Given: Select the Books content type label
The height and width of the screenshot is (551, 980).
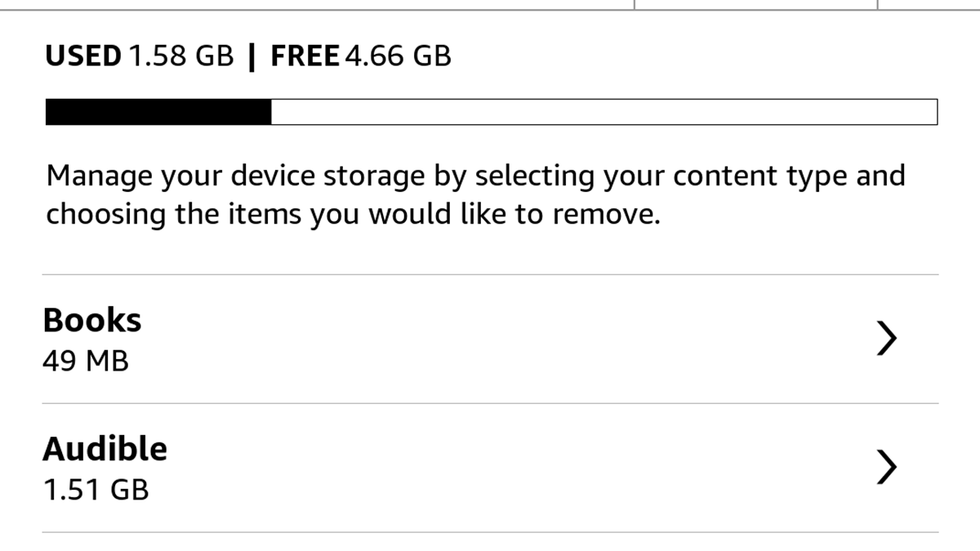Looking at the screenshot, I should coord(92,320).
